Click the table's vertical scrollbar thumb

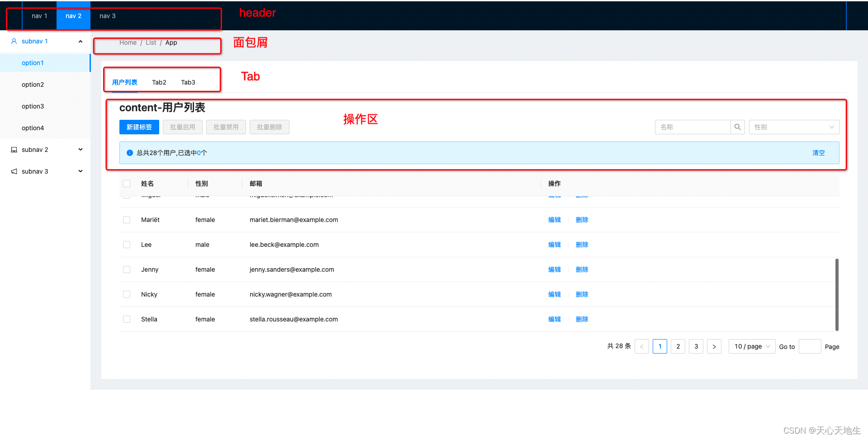[x=837, y=295]
